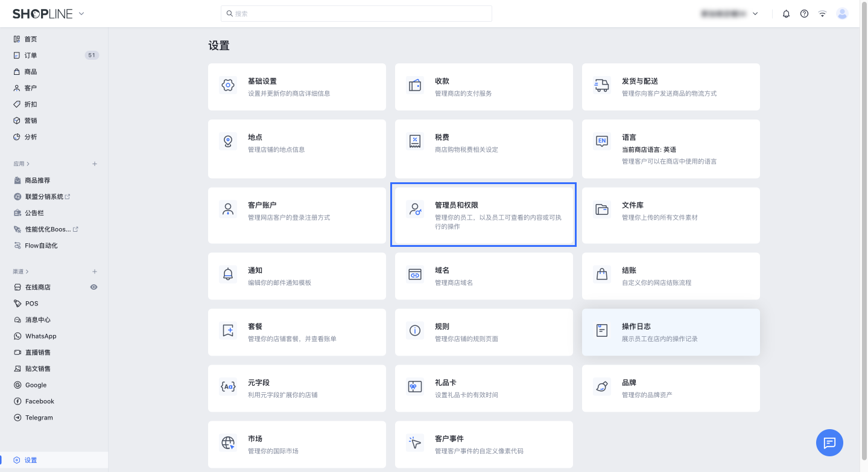This screenshot has width=868, height=472.
Task: Click the search input field
Action: click(x=356, y=13)
